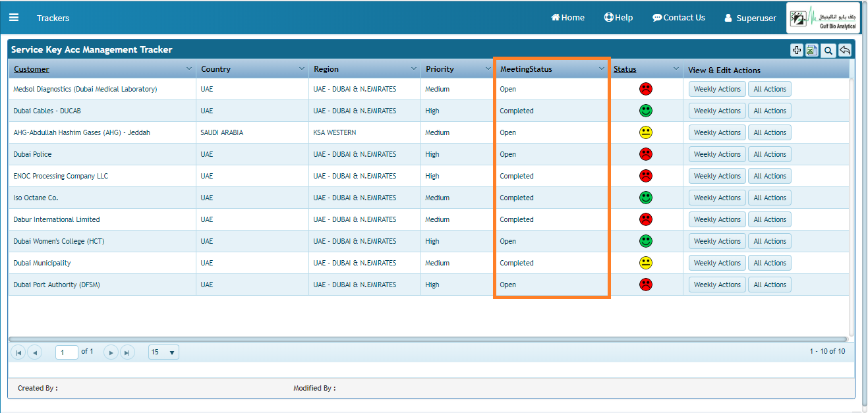The height and width of the screenshot is (413, 868).
Task: Sort by the Status column header
Action: [x=625, y=69]
